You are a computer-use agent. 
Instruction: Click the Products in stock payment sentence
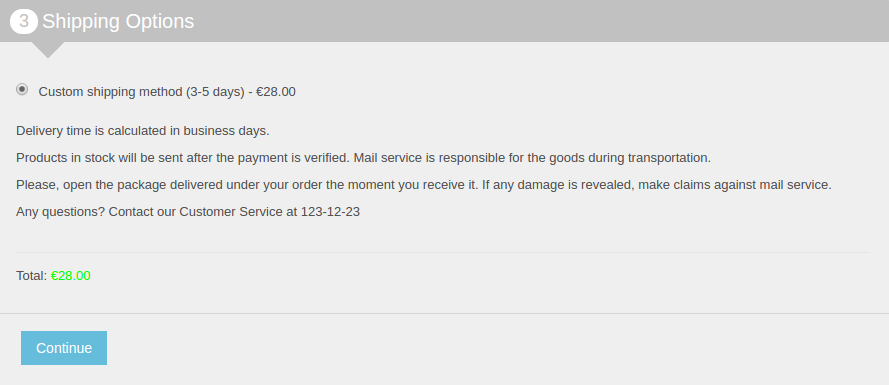[x=183, y=158]
